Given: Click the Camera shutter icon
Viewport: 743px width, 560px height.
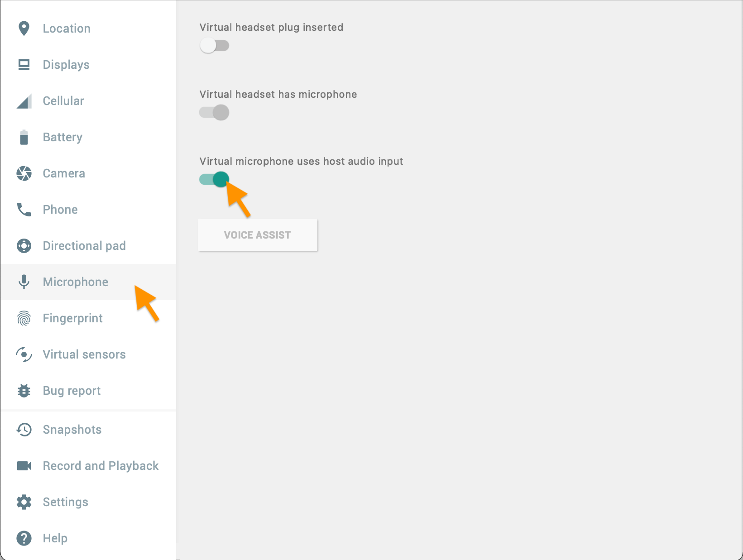Looking at the screenshot, I should click(x=24, y=173).
